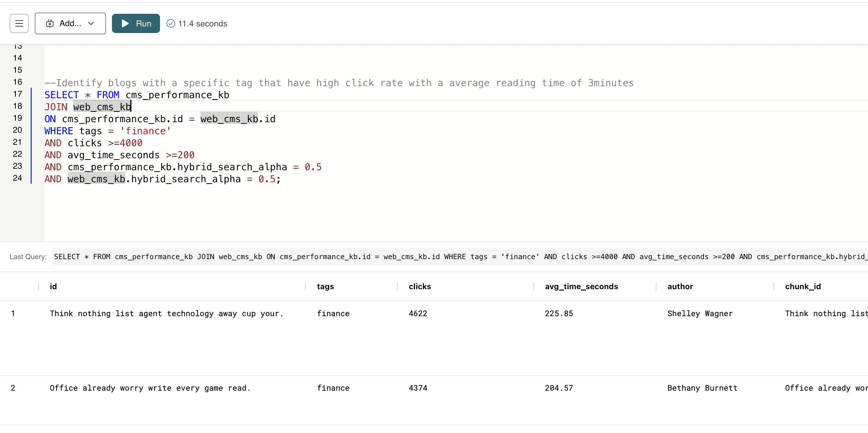Click the avg_time_seconds column header
Screen dimensions: 868x433
click(581, 286)
